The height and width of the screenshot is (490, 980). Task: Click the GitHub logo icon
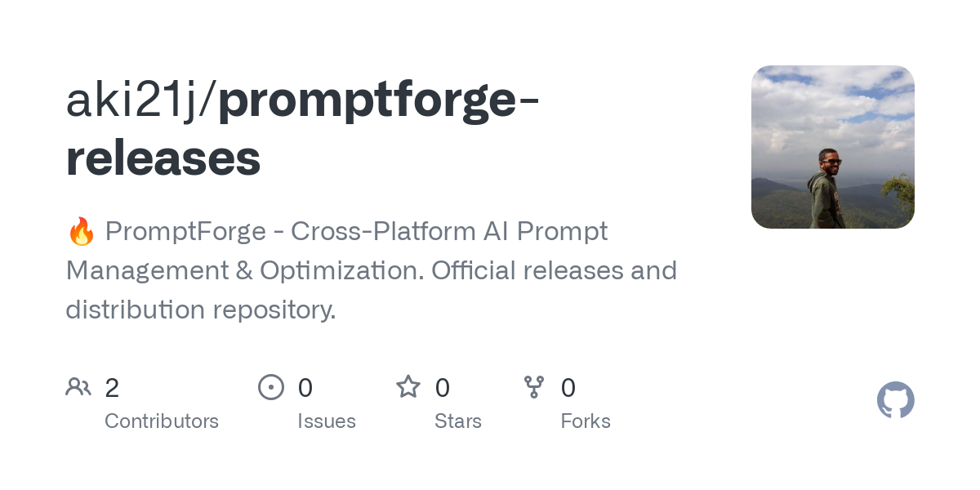(x=896, y=400)
